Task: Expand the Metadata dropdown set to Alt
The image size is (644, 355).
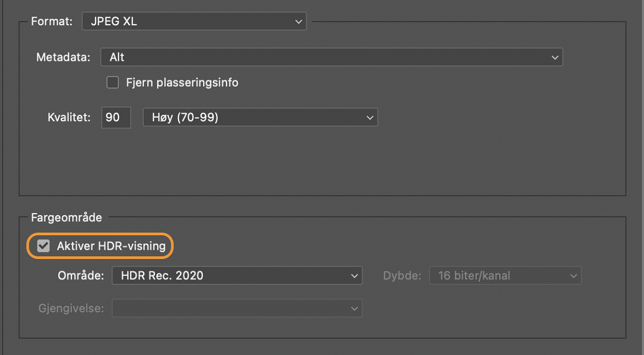Action: coord(331,57)
